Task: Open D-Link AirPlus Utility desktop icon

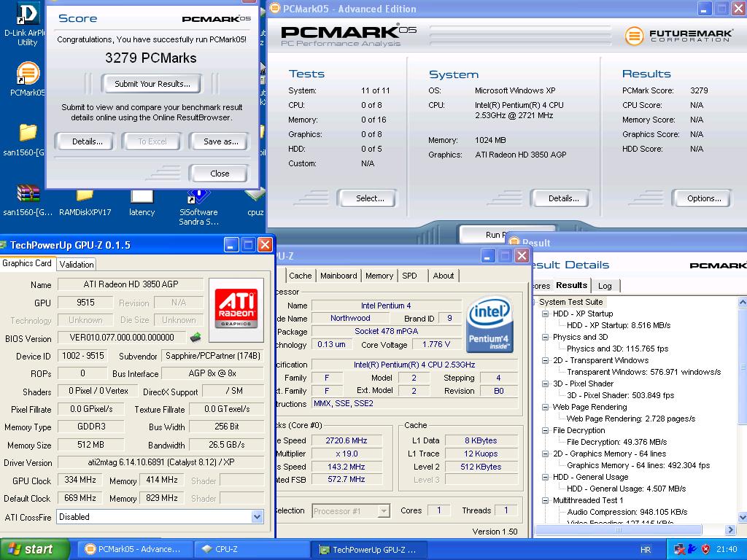Action: coord(27,15)
